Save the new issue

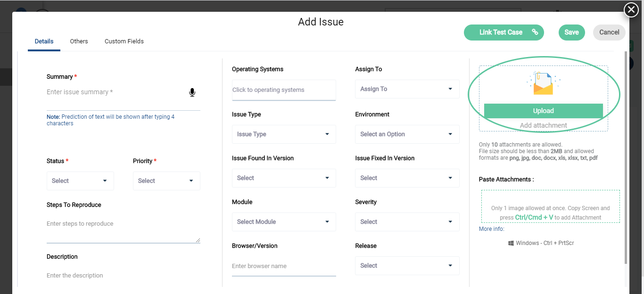(571, 33)
